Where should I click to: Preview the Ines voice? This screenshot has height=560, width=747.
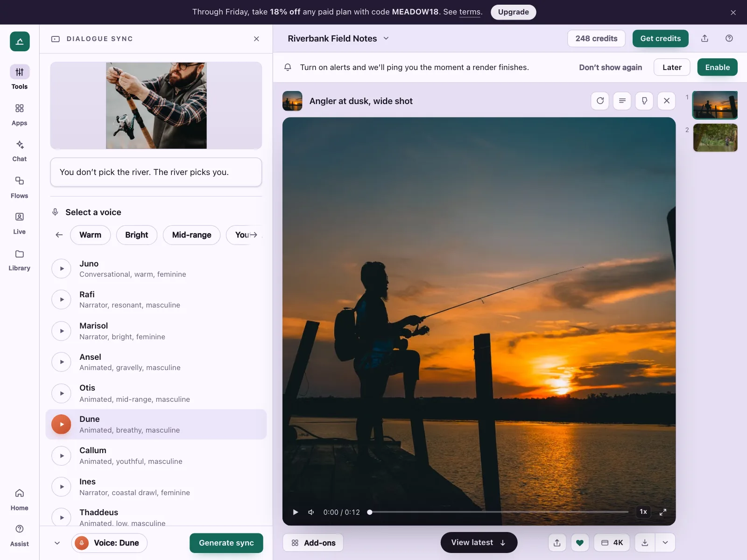tap(61, 487)
